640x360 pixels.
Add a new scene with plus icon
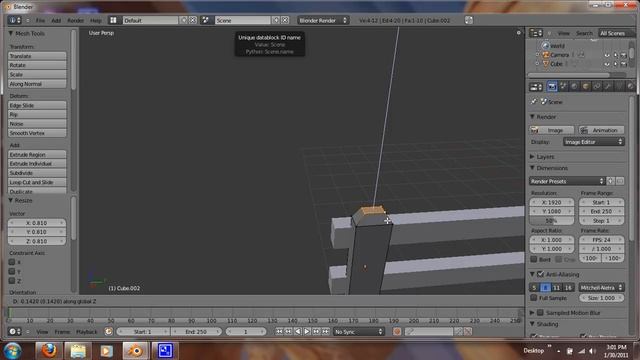pyautogui.click(x=276, y=20)
